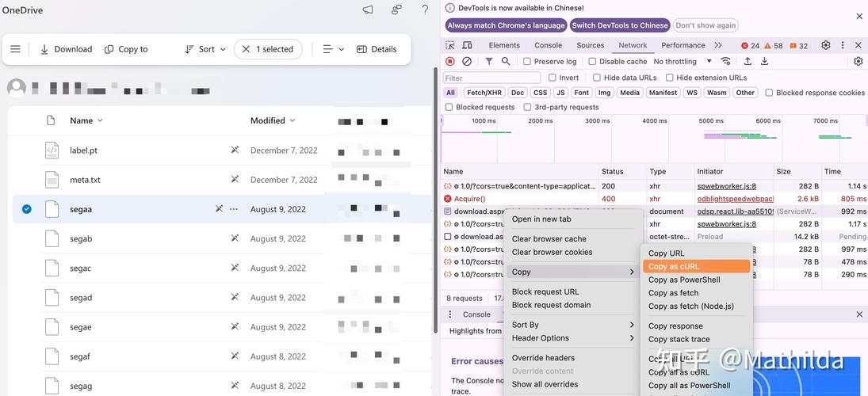Viewport: 868px width, 396px height.
Task: Click Always match Chrome's language button
Action: (x=506, y=25)
